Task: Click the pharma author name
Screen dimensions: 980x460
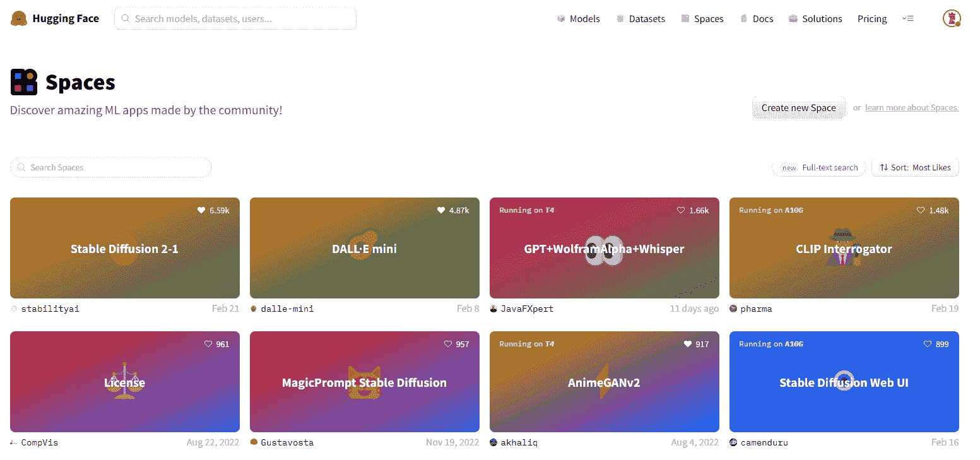Action: [756, 309]
